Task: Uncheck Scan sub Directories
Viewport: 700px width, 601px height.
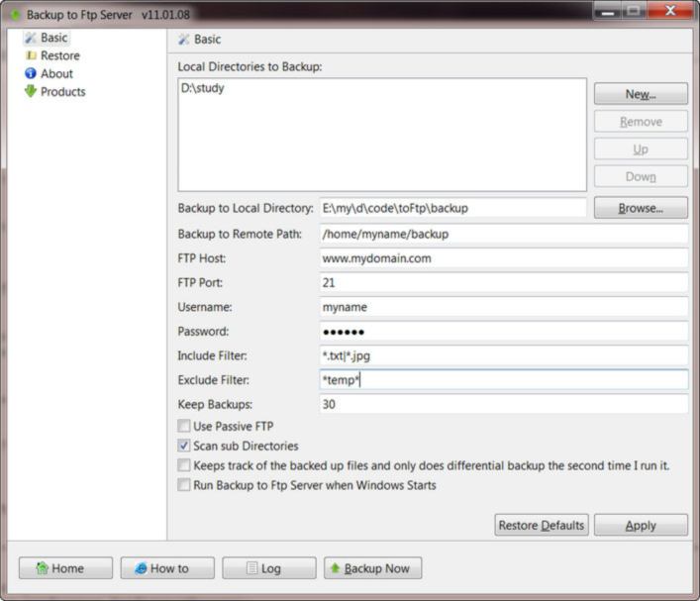Action: (184, 446)
